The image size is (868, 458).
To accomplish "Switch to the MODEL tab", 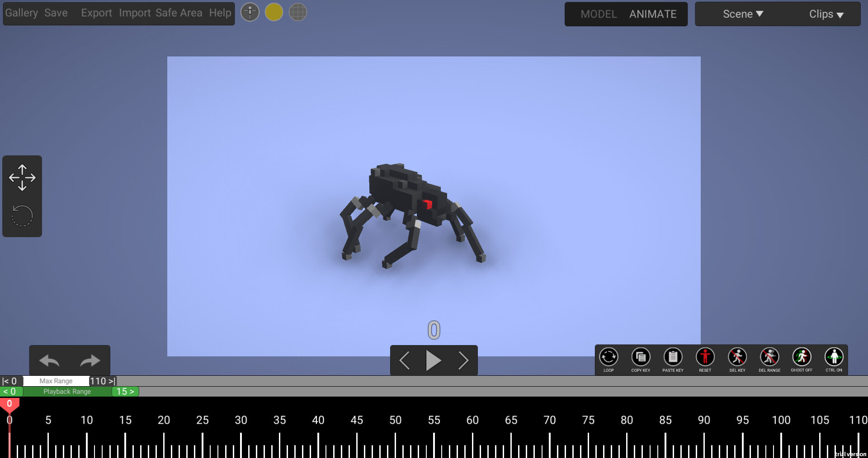I will [x=599, y=14].
